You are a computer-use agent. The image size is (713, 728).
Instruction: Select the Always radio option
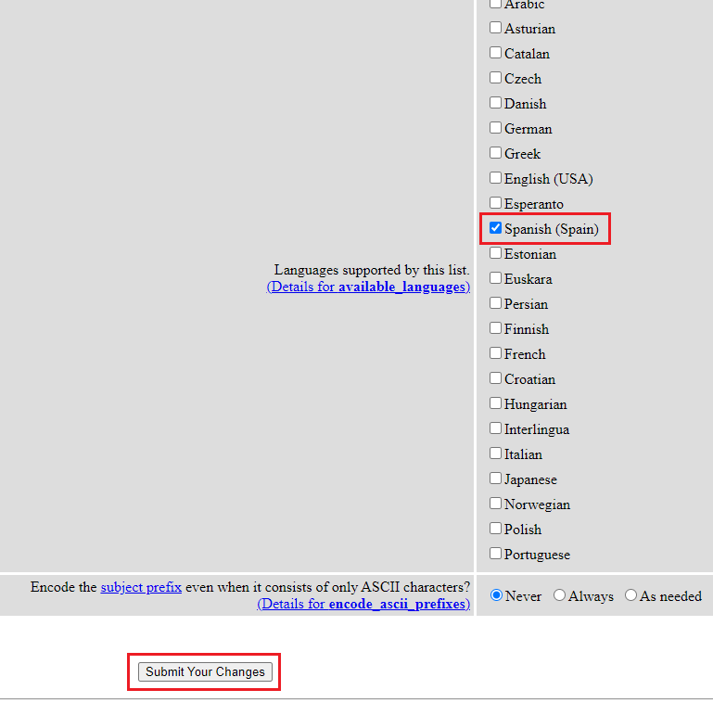click(560, 595)
